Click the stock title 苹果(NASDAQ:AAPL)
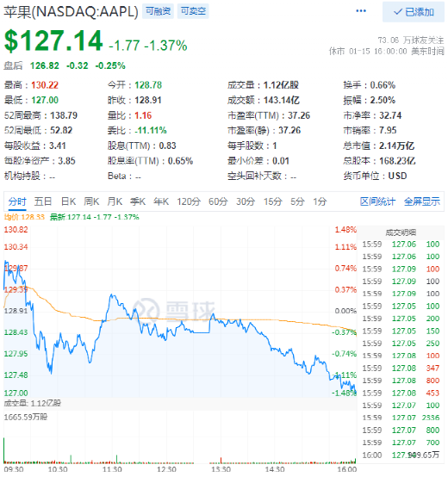This screenshot has height=477, width=448. (71, 12)
